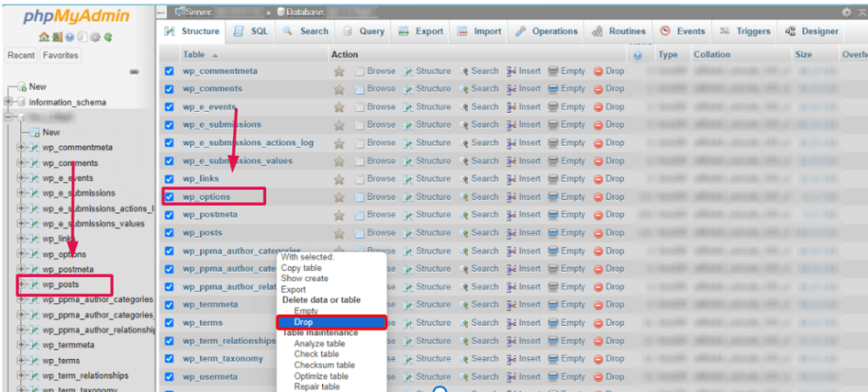Click the Browse icon in wp_comments row
The image size is (868, 392).
(359, 89)
